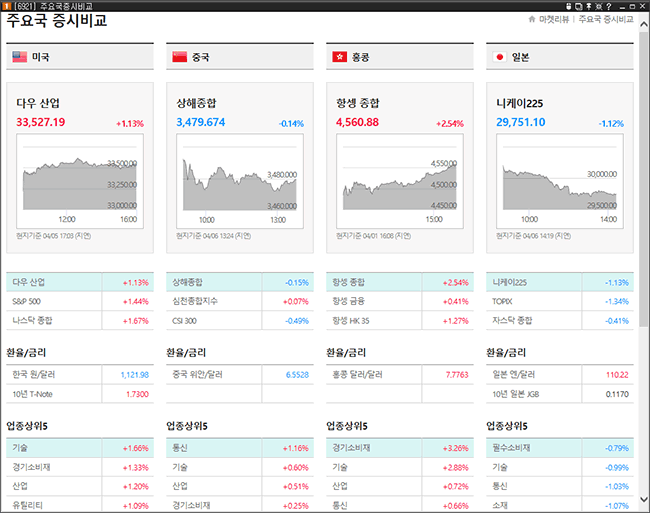Open the settings gear in title bar
This screenshot has height=513, width=650.
(599, 6)
